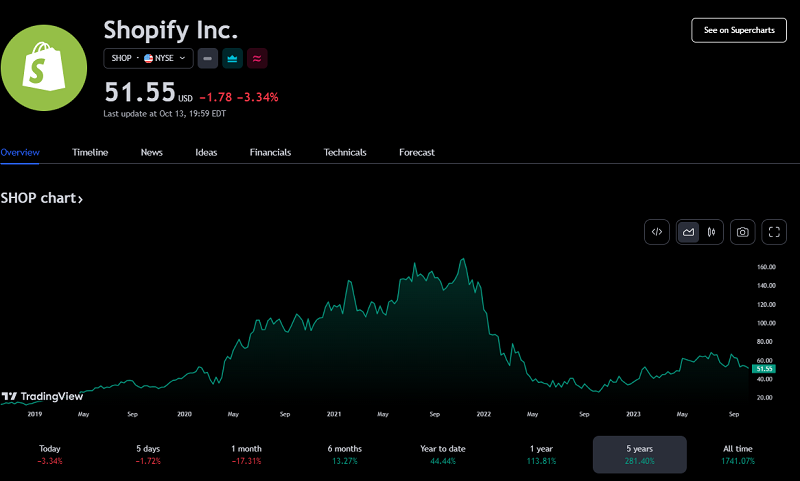Expand the SHOP chart heading
Viewport: 800px width, 481px height.
pos(42,198)
